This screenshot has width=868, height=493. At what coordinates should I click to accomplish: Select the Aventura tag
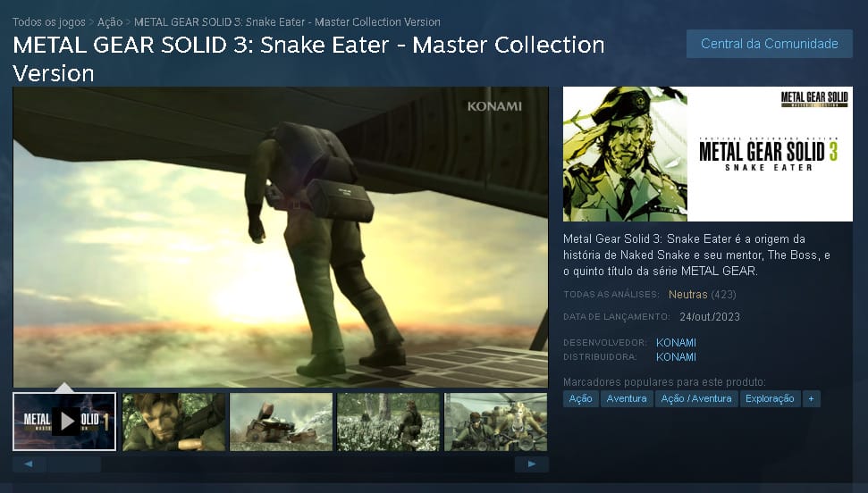point(627,398)
